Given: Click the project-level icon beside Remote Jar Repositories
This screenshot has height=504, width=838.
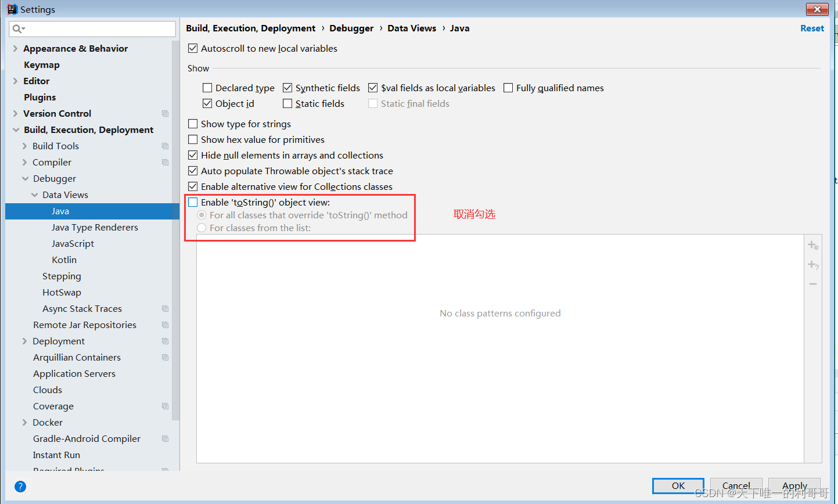Looking at the screenshot, I should click(165, 325).
